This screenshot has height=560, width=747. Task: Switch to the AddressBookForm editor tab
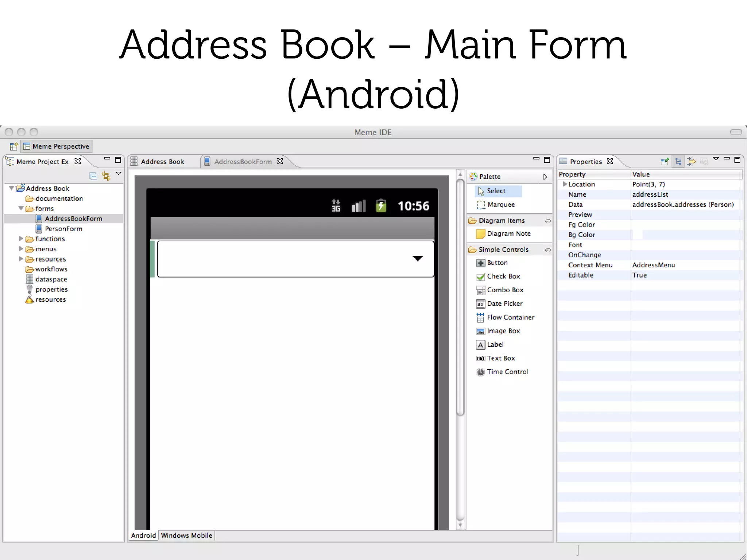click(x=243, y=162)
